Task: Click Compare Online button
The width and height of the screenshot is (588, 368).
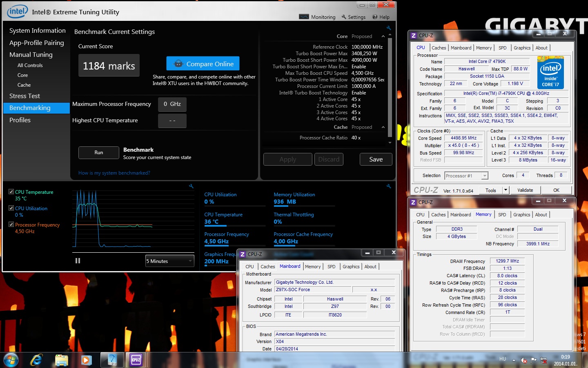Action: pyautogui.click(x=203, y=64)
